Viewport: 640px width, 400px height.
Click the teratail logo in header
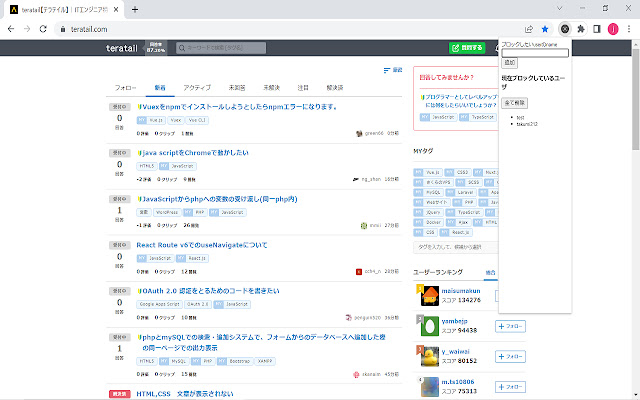pos(122,48)
